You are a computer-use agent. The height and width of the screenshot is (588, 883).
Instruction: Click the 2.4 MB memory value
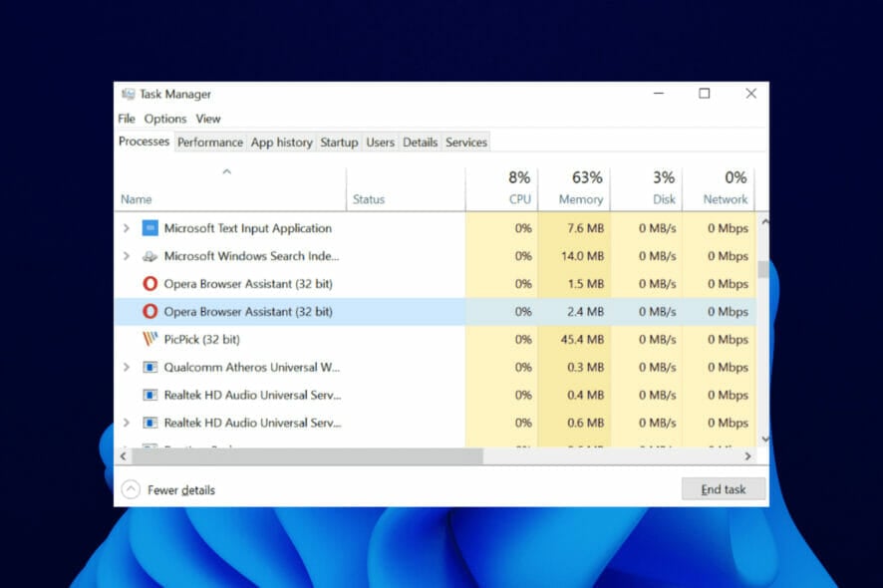tap(586, 312)
